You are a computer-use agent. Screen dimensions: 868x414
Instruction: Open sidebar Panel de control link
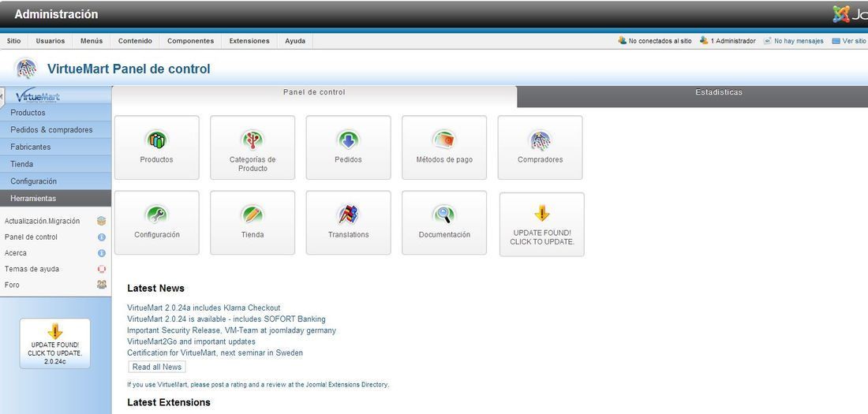pyautogui.click(x=31, y=237)
